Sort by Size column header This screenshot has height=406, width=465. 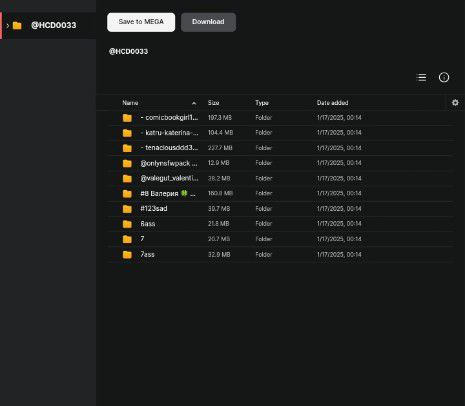(213, 103)
